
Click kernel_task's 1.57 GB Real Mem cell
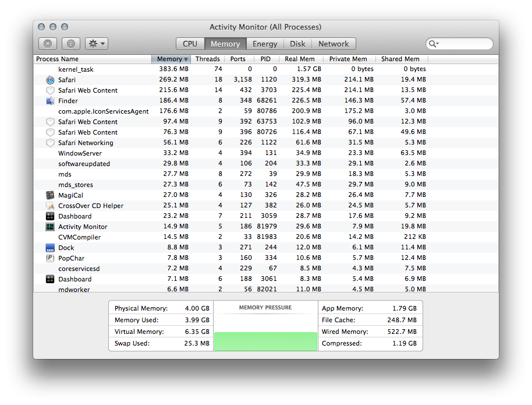(x=308, y=69)
